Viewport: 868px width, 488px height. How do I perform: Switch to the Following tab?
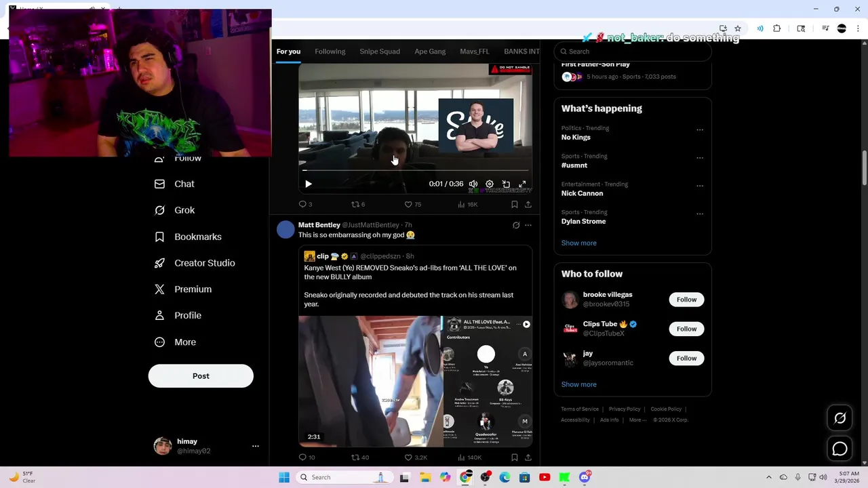point(330,52)
